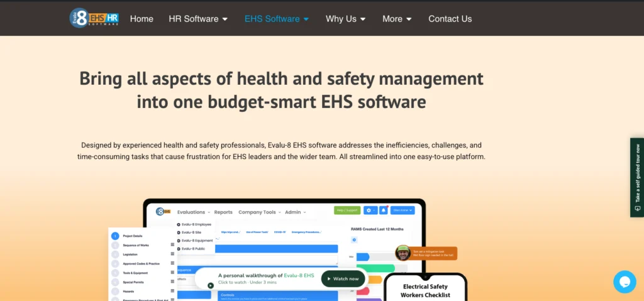Click the drag handle beside Special Permits
This screenshot has height=301, width=644.
pyautogui.click(x=172, y=282)
